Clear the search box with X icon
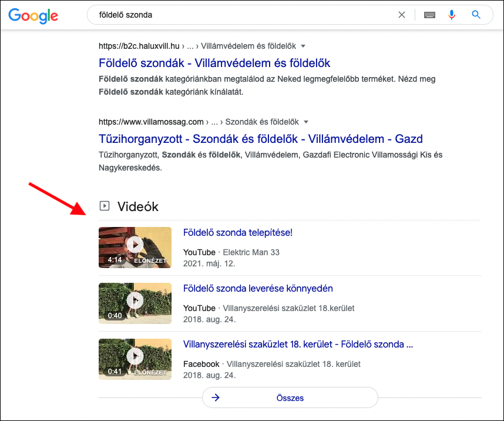This screenshot has width=504, height=421. point(401,15)
